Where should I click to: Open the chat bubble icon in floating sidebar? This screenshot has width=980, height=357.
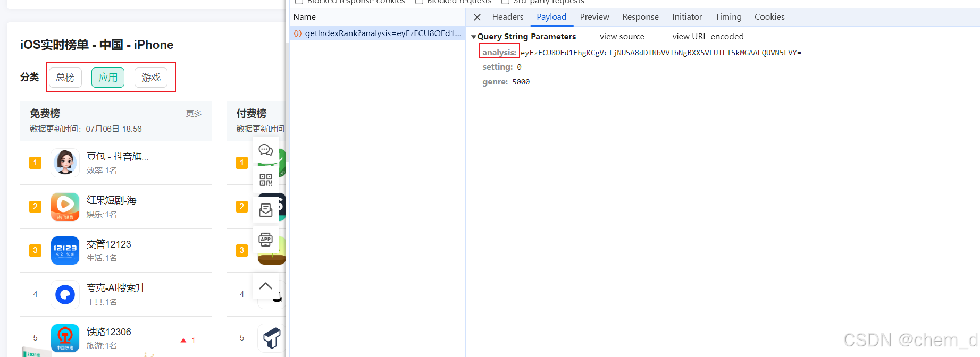(x=265, y=150)
